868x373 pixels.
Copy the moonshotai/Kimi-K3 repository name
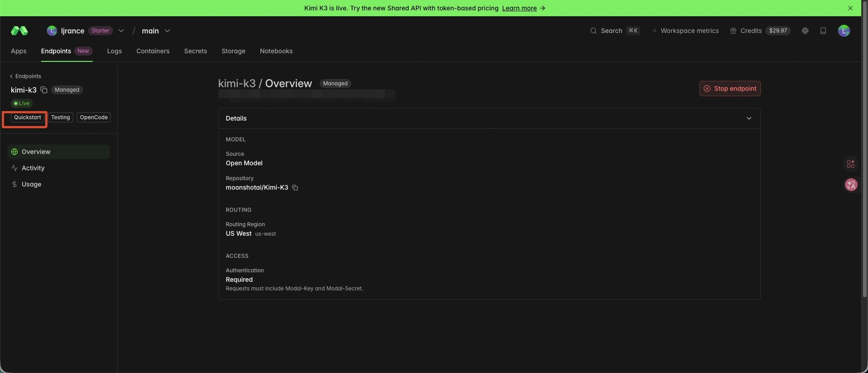point(295,187)
